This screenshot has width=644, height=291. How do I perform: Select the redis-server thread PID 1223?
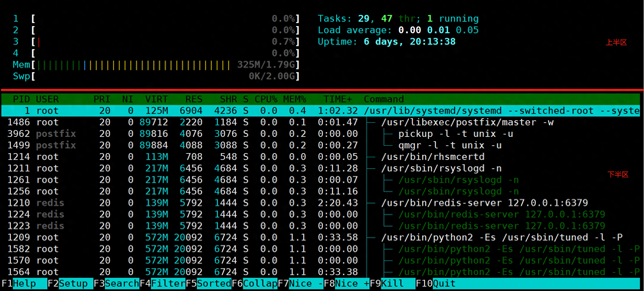pyautogui.click(x=320, y=226)
